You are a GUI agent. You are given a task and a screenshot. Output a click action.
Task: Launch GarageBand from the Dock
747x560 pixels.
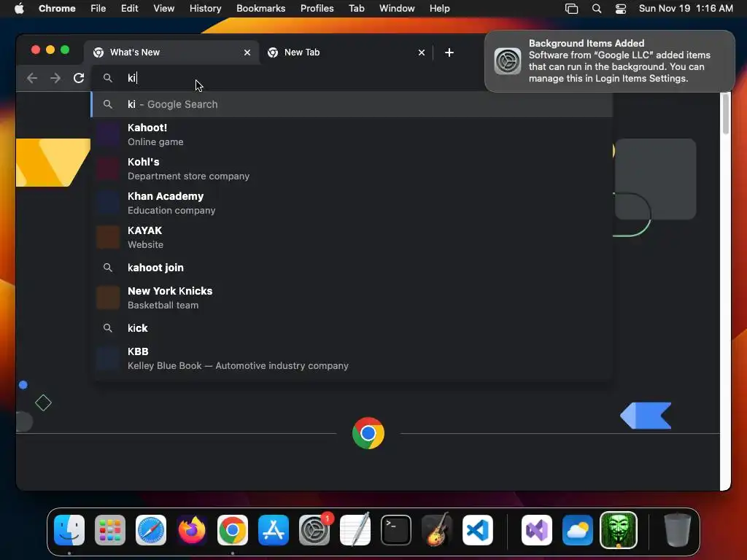[437, 530]
